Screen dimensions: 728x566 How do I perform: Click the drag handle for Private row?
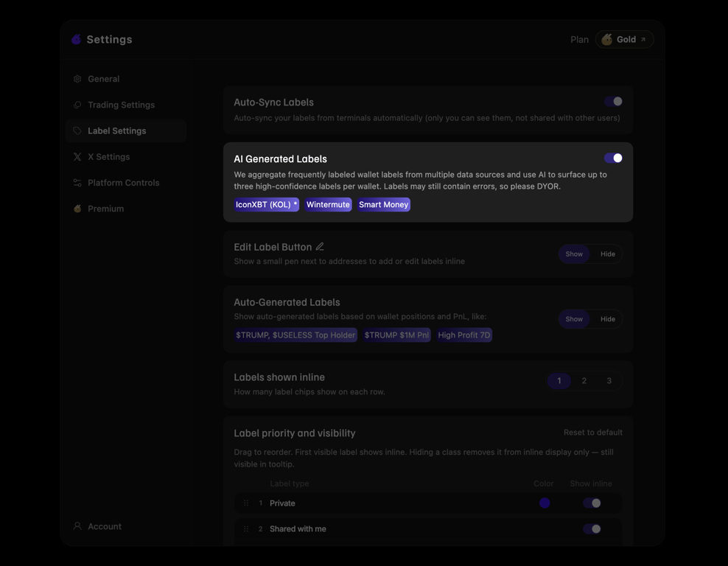(x=246, y=503)
